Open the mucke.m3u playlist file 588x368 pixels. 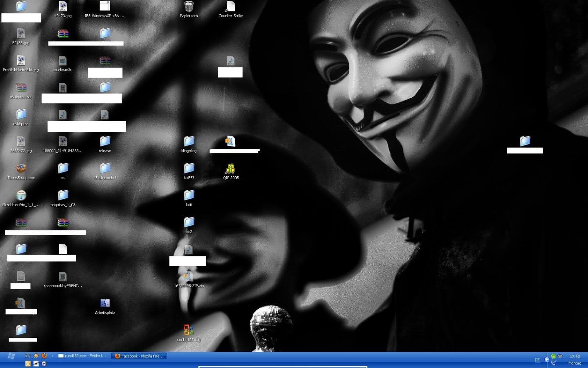click(62, 61)
